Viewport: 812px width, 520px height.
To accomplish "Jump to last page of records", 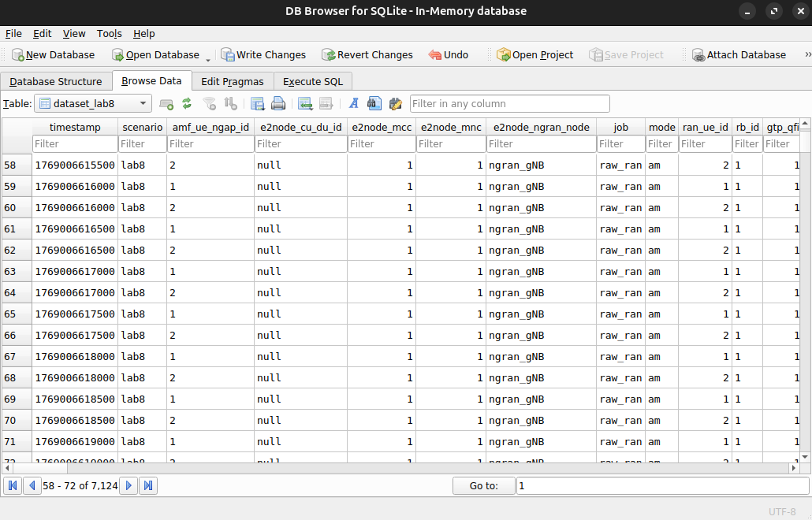I will point(148,485).
